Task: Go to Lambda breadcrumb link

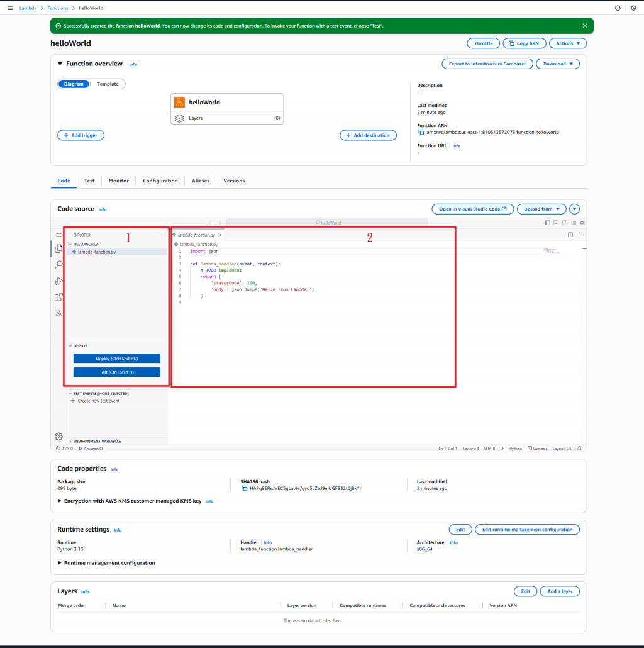Action: pos(28,8)
